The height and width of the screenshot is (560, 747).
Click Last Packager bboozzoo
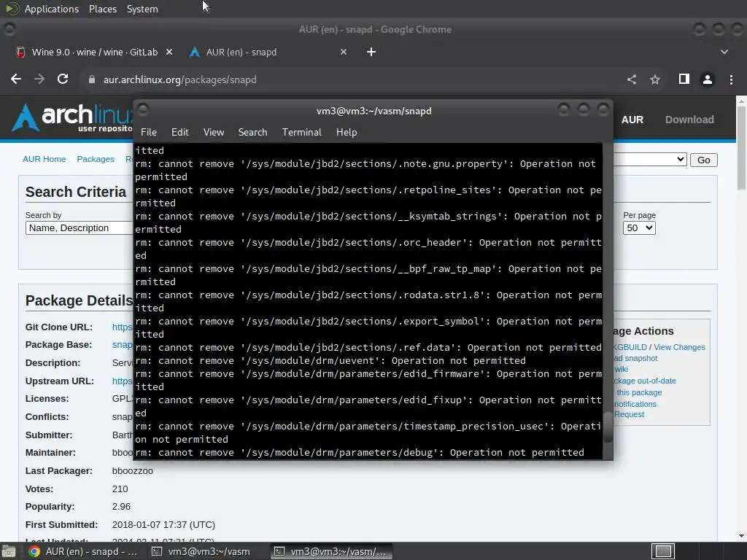click(133, 471)
